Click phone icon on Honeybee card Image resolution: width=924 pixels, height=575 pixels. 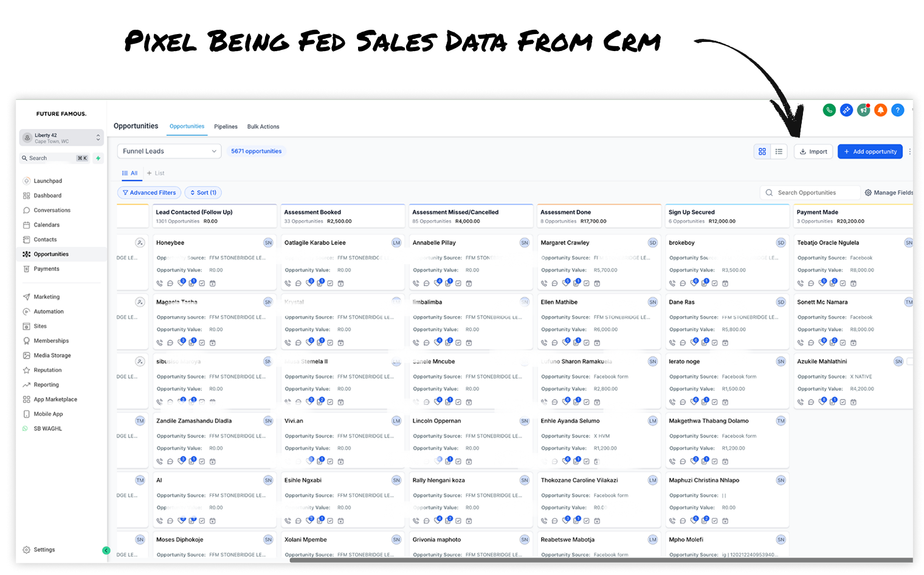click(160, 283)
